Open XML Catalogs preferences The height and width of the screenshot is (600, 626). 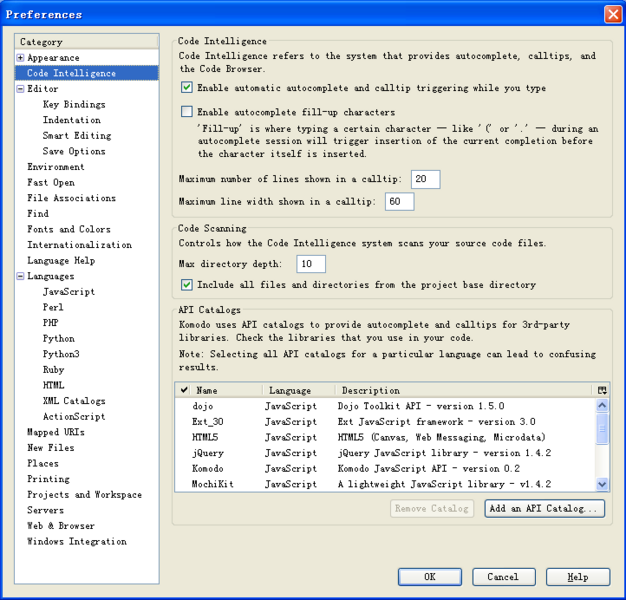point(74,401)
